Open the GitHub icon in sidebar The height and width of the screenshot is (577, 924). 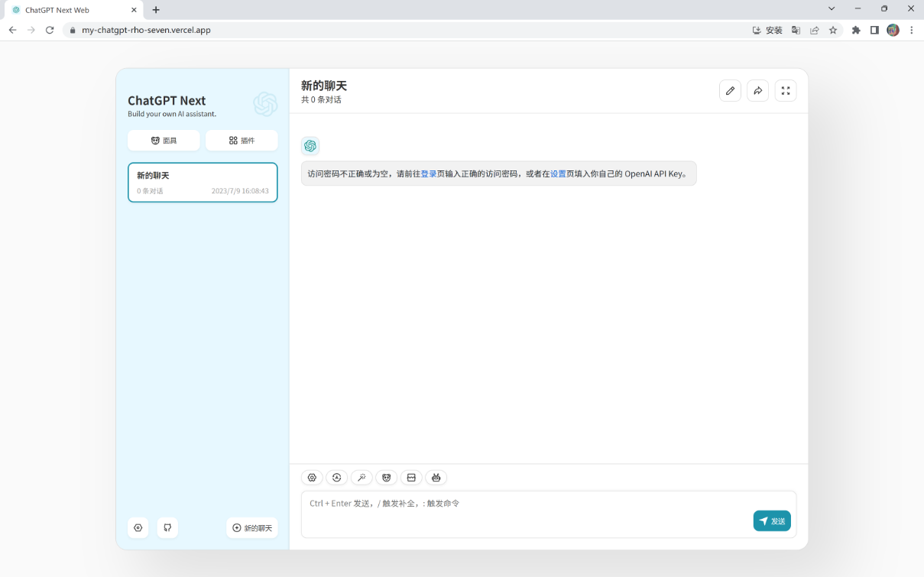167,528
